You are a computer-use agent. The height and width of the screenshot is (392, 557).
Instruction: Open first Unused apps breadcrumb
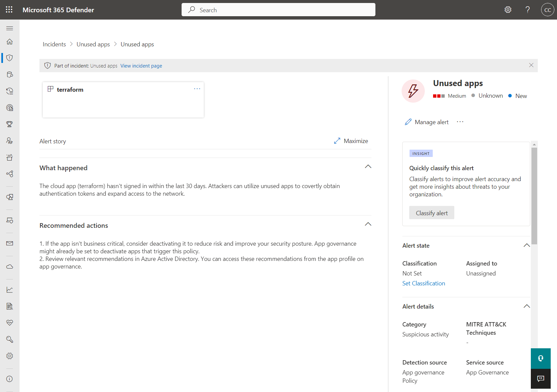(x=93, y=44)
